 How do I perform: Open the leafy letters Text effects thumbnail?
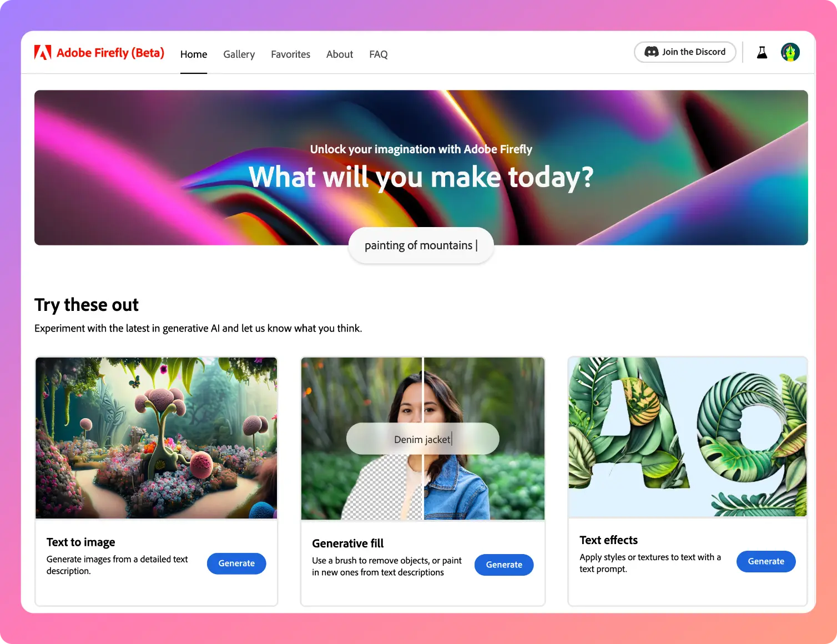click(688, 437)
